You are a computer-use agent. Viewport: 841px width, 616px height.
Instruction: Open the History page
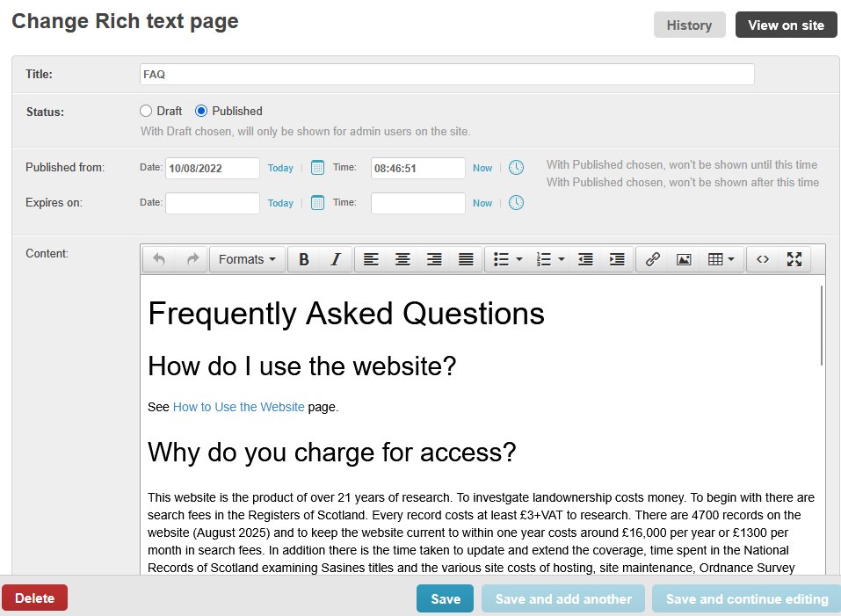tap(689, 25)
